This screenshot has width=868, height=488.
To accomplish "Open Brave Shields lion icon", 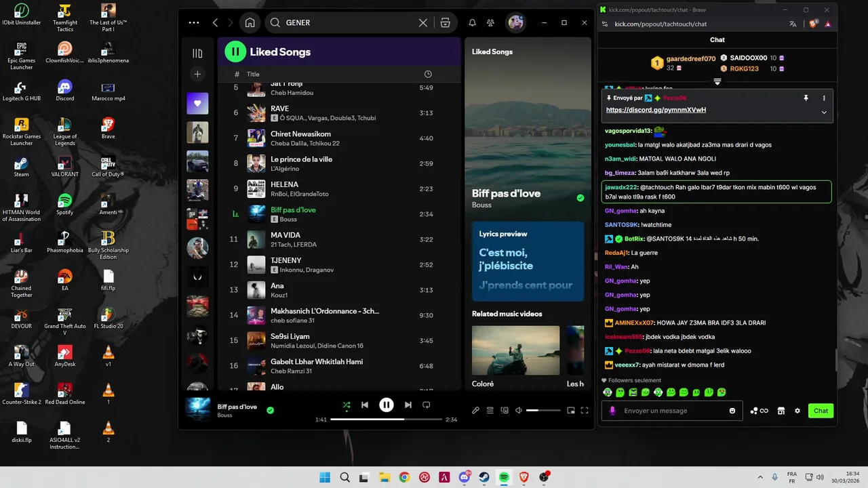I will 814,24.
